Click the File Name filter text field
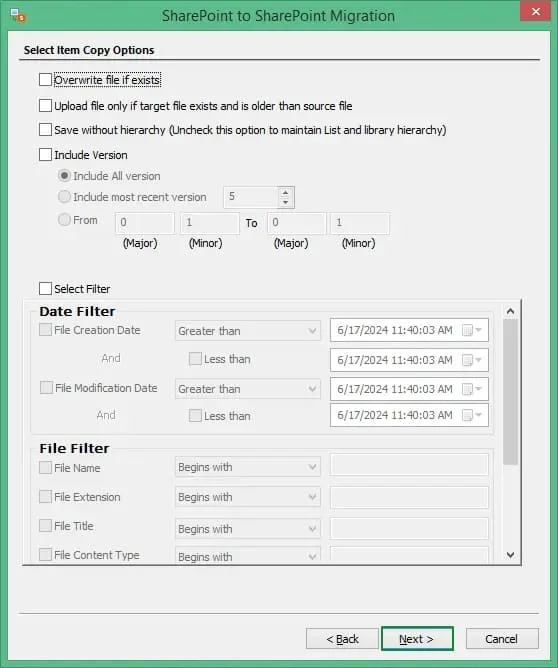 [409, 465]
